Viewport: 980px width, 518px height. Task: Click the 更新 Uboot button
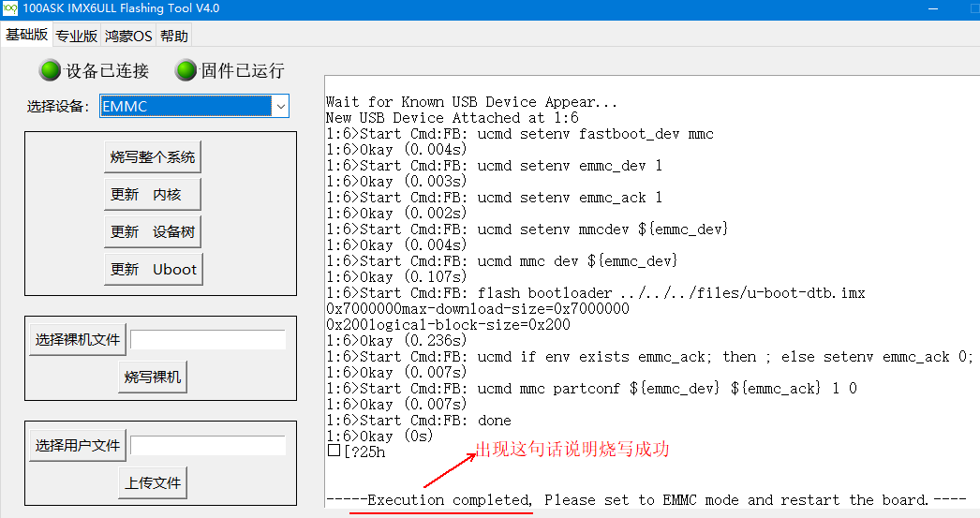[x=153, y=270]
